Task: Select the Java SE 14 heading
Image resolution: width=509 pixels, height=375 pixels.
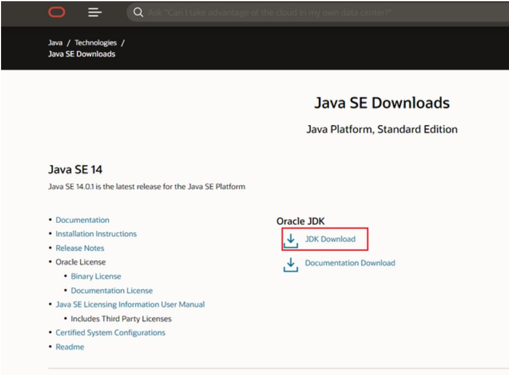Action: pyautogui.click(x=75, y=169)
